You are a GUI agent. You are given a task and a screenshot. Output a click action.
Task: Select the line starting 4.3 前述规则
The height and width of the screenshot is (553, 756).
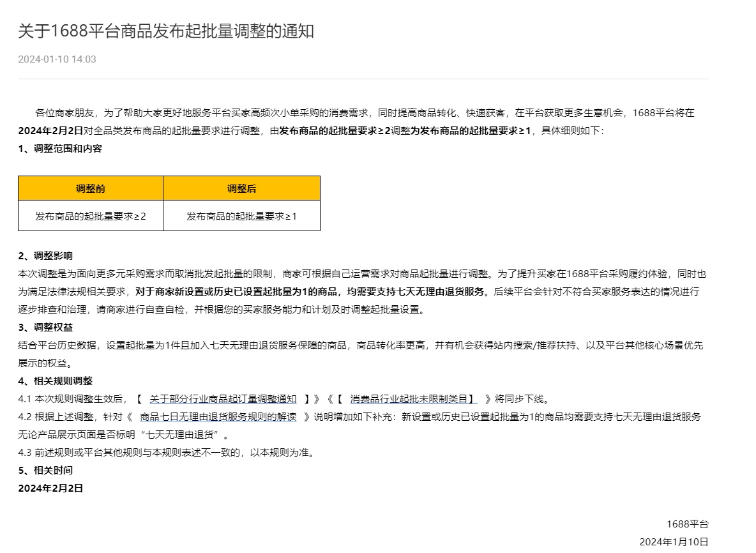[x=167, y=452]
